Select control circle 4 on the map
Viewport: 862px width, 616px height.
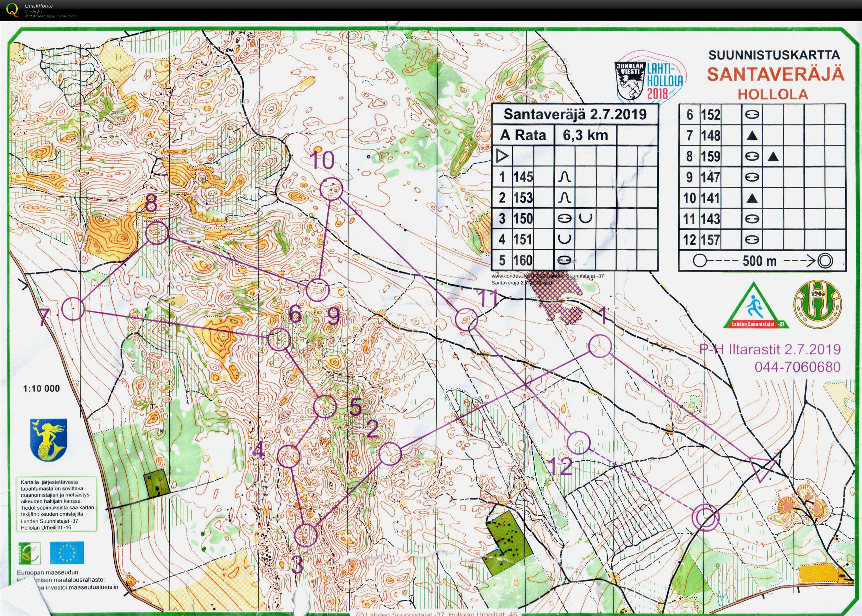pyautogui.click(x=289, y=456)
